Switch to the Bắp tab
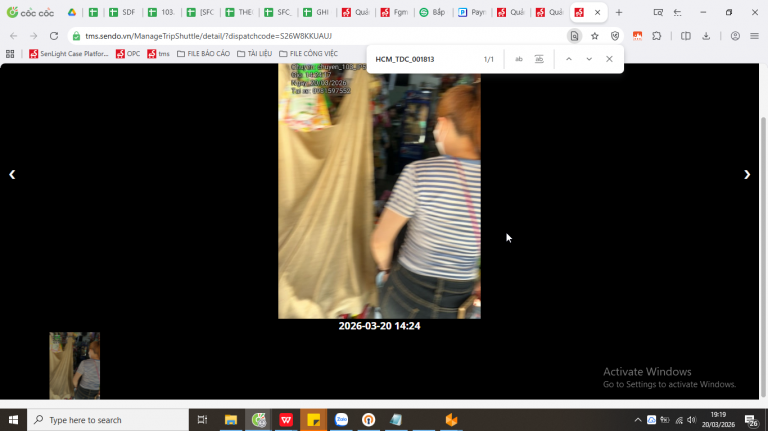The width and height of the screenshot is (768, 431). pos(433,13)
